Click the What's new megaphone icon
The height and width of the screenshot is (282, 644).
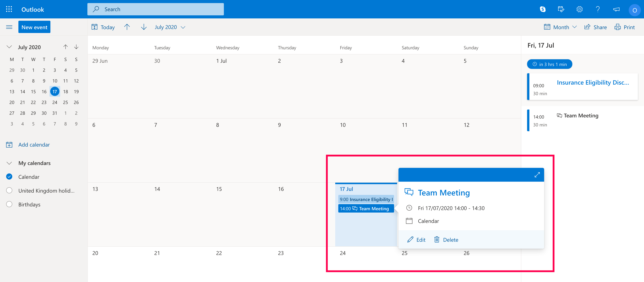pyautogui.click(x=616, y=9)
